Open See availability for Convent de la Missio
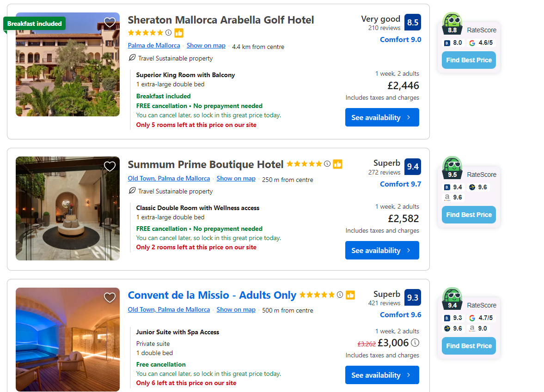The height and width of the screenshot is (392, 544). (382, 375)
